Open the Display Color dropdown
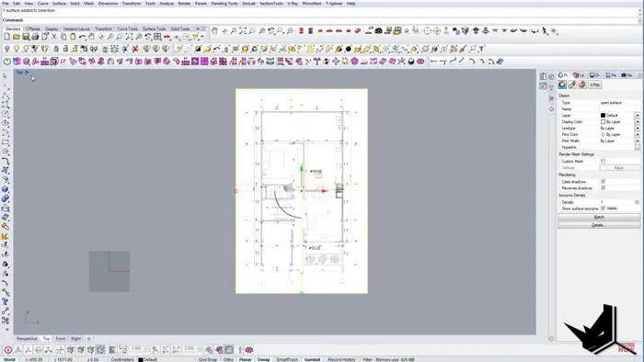 tap(637, 122)
